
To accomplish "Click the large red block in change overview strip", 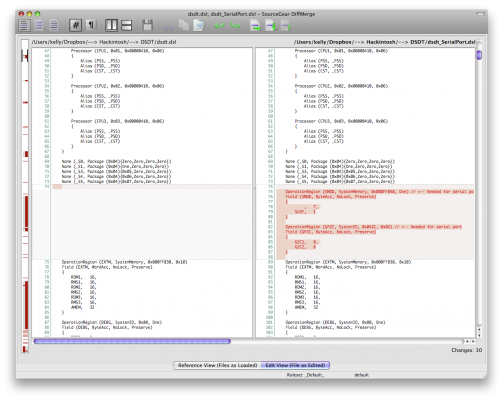I will tap(26, 305).
